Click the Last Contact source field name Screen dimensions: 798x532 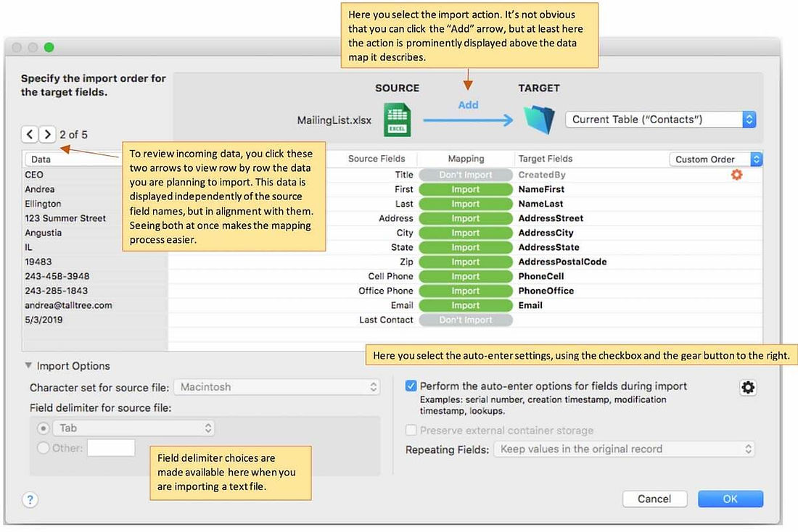coord(386,320)
